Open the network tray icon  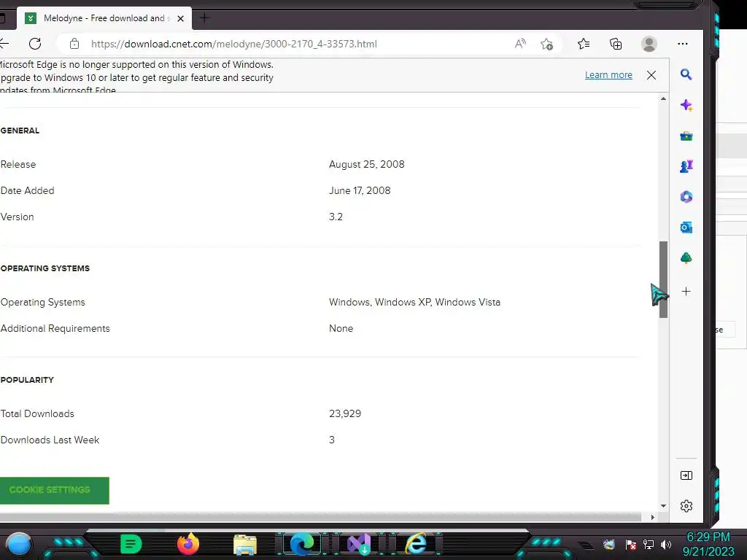pos(649,545)
